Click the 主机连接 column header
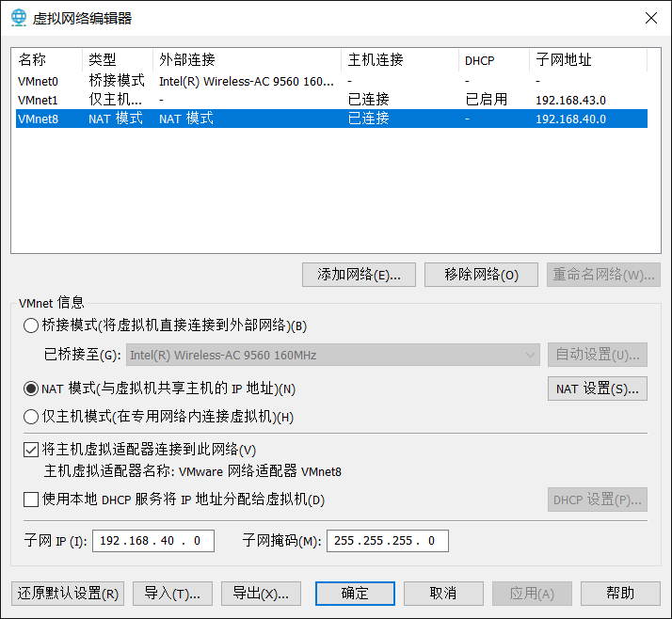Image resolution: width=672 pixels, height=619 pixels. click(400, 60)
